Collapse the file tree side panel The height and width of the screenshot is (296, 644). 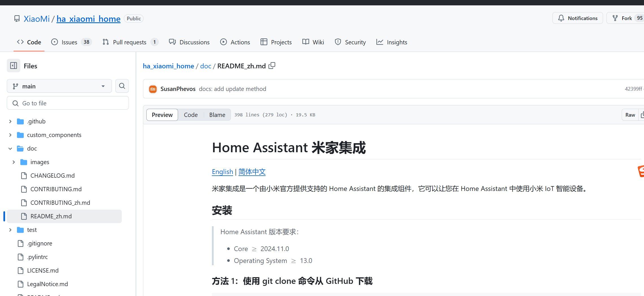[x=14, y=66]
